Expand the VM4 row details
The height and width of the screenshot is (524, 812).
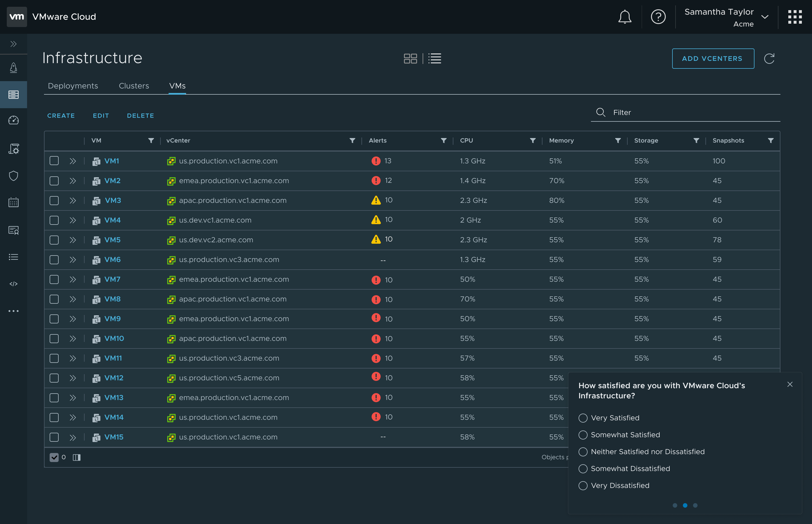tap(72, 220)
